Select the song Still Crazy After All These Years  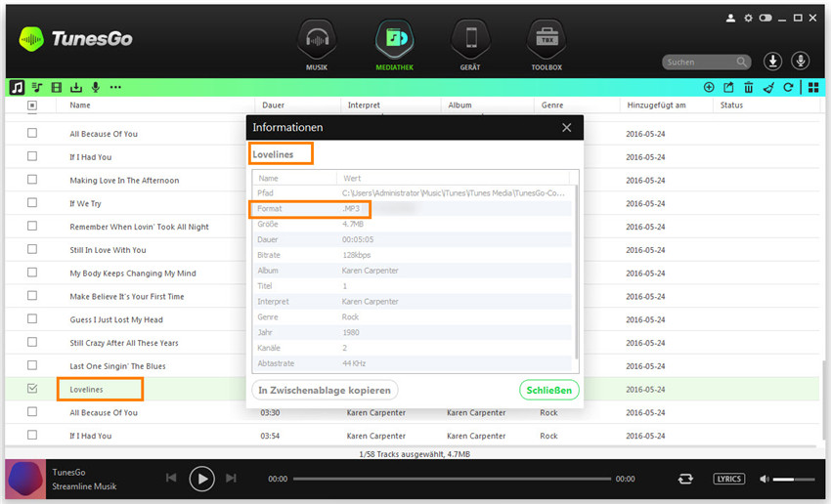124,343
